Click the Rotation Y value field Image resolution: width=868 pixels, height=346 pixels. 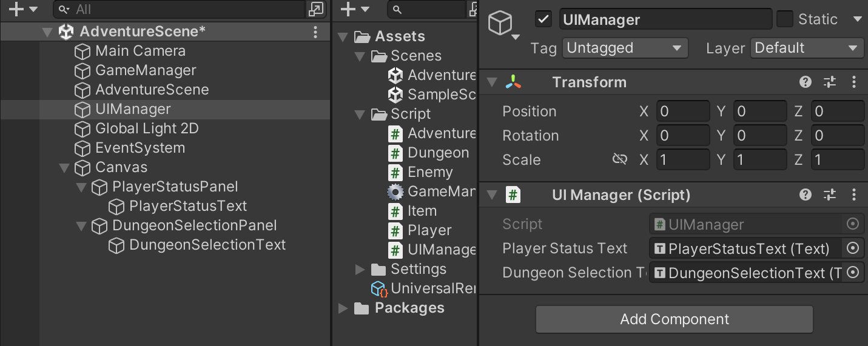point(759,136)
